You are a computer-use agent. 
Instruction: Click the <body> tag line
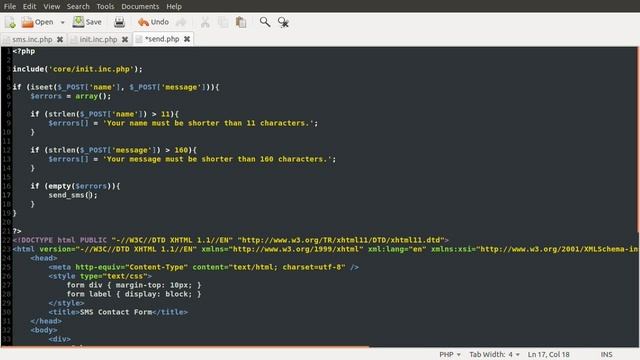(44, 330)
